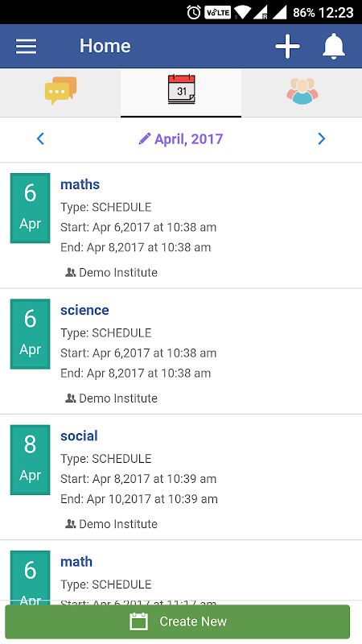Edit month via pencil icon beside April
Screen dimensions: 362x644
tap(145, 138)
